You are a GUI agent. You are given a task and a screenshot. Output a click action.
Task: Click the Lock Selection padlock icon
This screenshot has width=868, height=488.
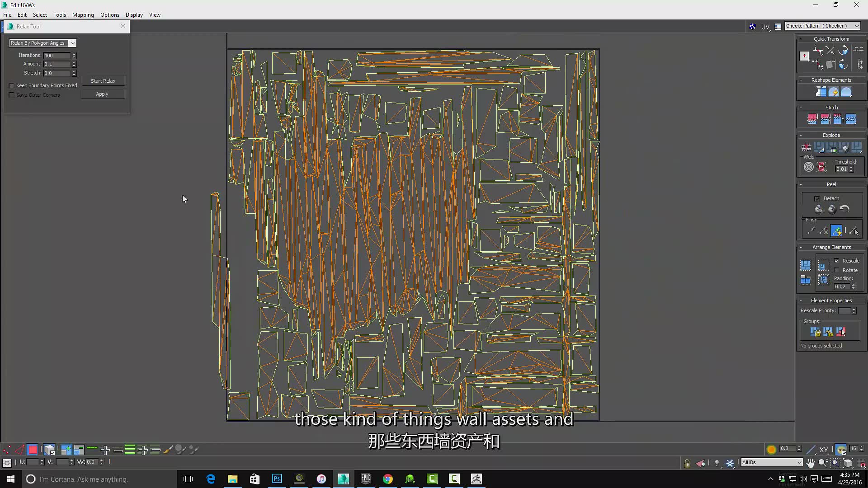[687, 463]
